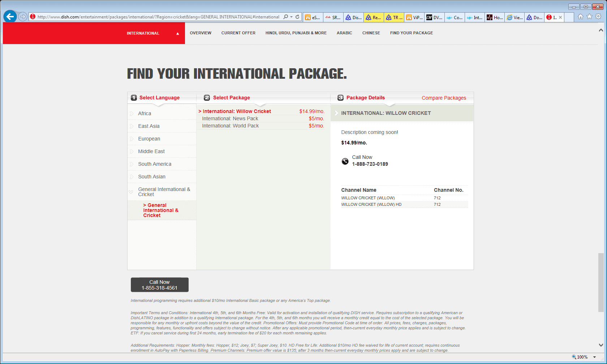Switch to the Re... browser tab
The width and height of the screenshot is (607, 364).
click(374, 17)
